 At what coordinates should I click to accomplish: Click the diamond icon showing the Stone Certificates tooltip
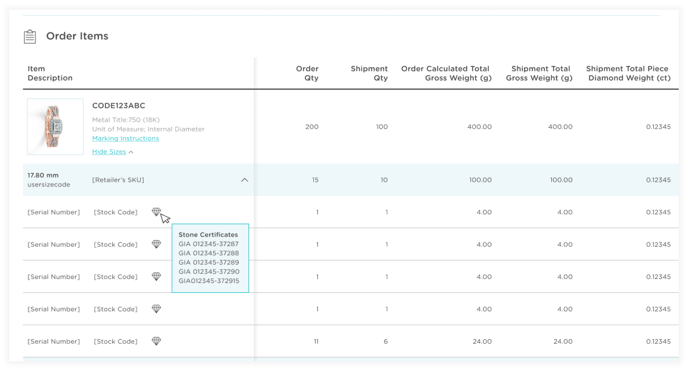click(156, 212)
